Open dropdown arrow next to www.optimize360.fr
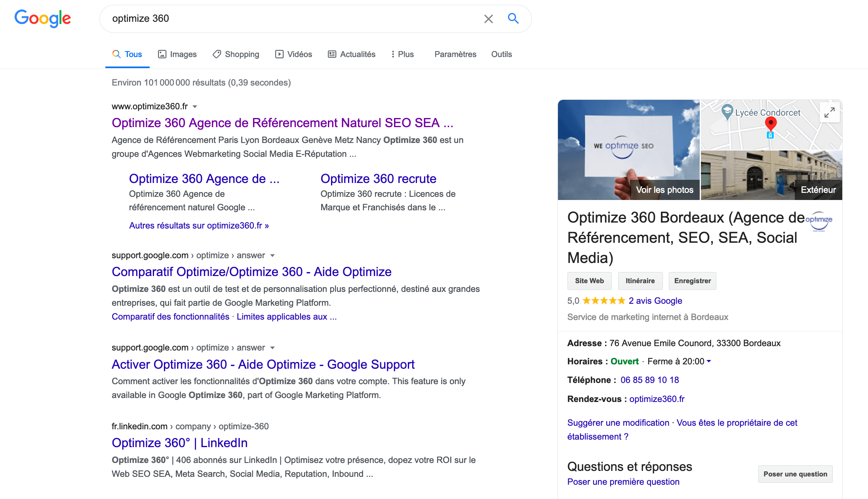868x499 pixels. pyautogui.click(x=195, y=107)
